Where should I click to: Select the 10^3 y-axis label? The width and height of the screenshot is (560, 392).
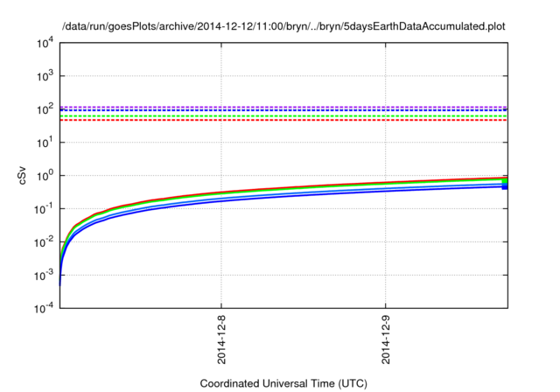45,76
